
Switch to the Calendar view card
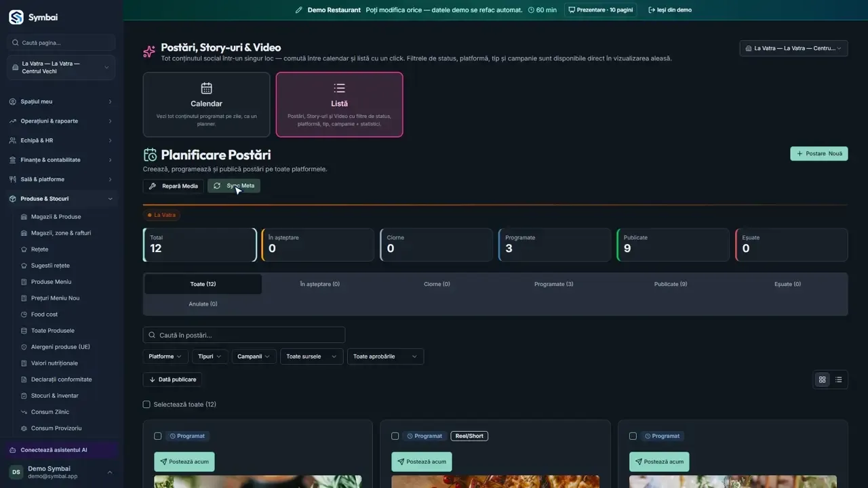click(x=206, y=105)
